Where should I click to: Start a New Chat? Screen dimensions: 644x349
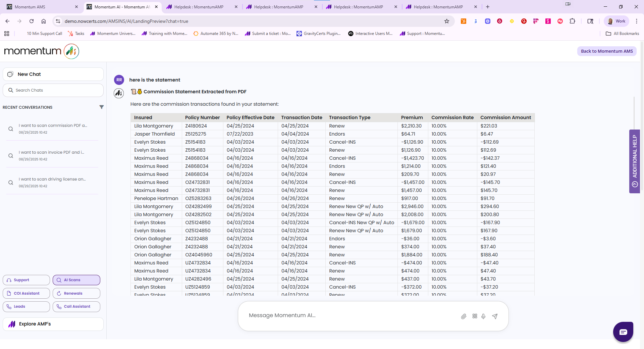53,74
